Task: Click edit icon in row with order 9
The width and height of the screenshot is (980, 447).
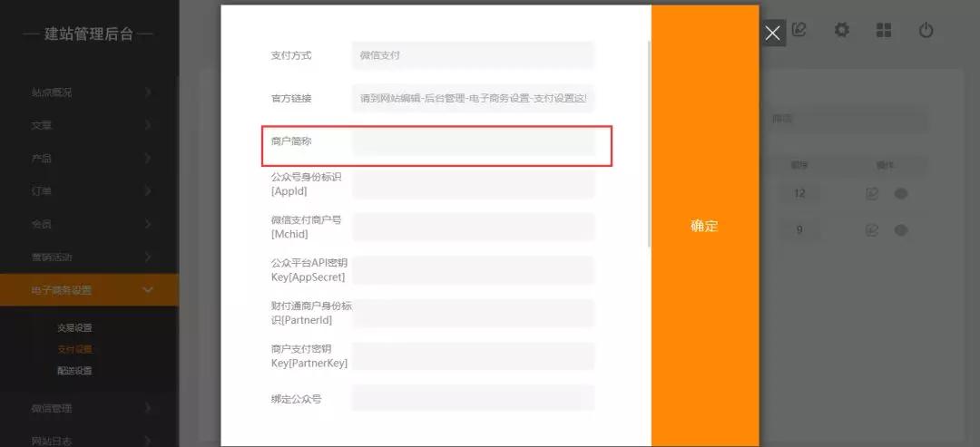Action: (872, 229)
